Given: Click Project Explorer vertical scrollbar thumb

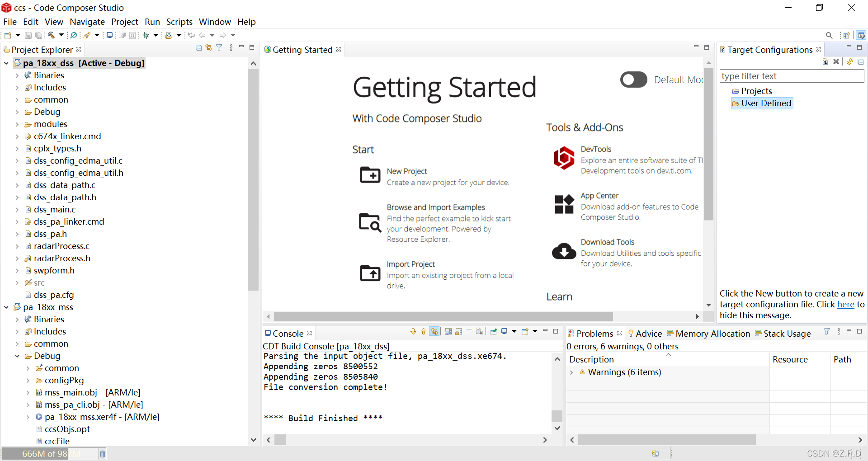Looking at the screenshot, I should tap(253, 179).
